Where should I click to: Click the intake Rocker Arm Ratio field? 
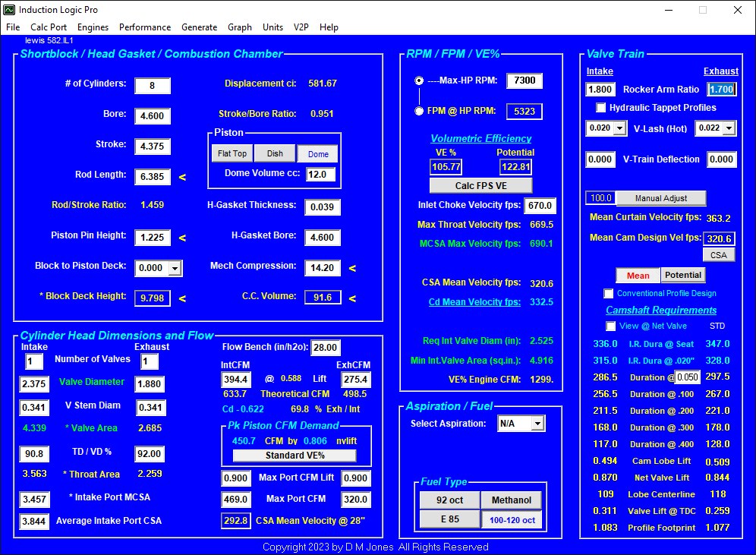(x=600, y=89)
